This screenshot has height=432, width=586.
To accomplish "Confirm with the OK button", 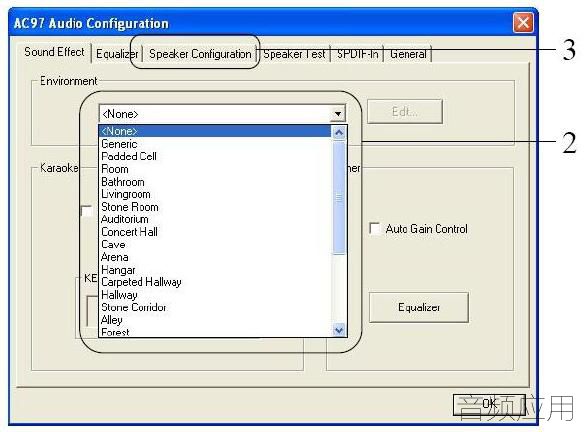I will coord(489,404).
